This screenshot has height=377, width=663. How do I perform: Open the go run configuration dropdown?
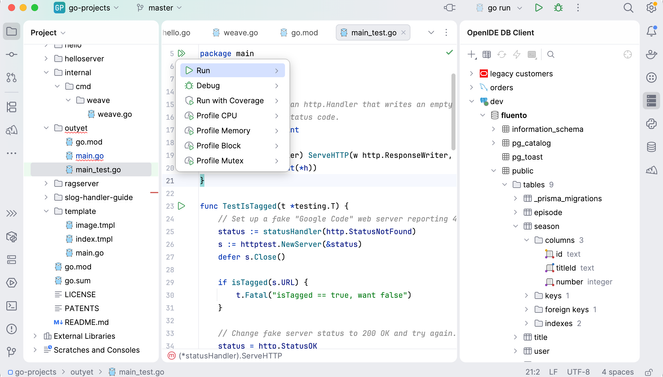(x=499, y=8)
